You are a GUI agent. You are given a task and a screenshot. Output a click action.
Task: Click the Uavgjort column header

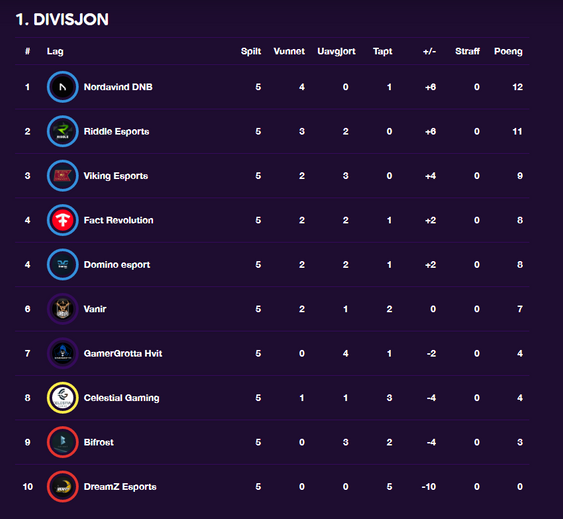(x=336, y=51)
